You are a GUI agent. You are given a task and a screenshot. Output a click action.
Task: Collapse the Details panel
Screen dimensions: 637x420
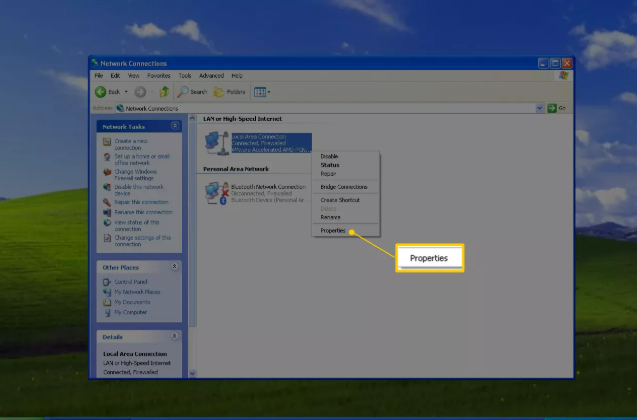pyautogui.click(x=174, y=336)
